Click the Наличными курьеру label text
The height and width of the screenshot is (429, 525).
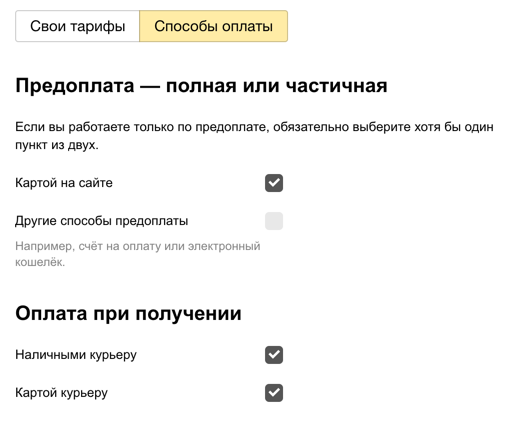pyautogui.click(x=76, y=355)
